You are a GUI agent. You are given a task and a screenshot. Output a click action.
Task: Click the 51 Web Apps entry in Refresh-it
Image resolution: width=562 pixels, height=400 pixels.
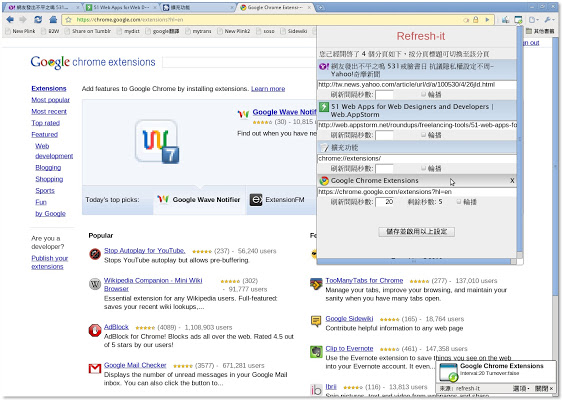(416, 110)
